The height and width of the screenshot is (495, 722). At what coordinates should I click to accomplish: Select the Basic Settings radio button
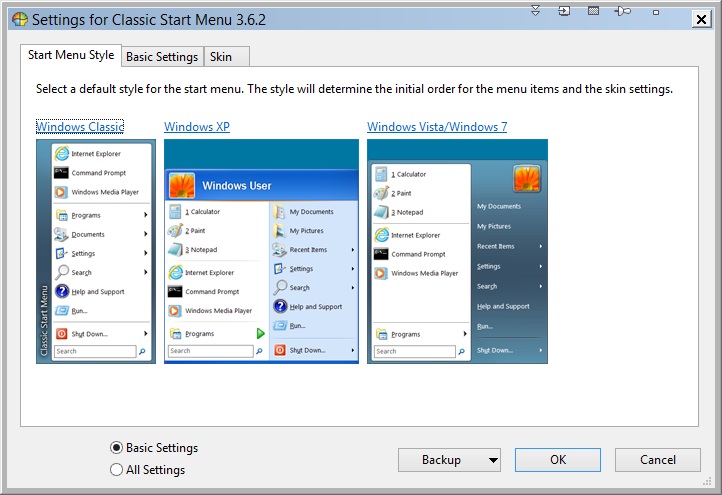116,448
